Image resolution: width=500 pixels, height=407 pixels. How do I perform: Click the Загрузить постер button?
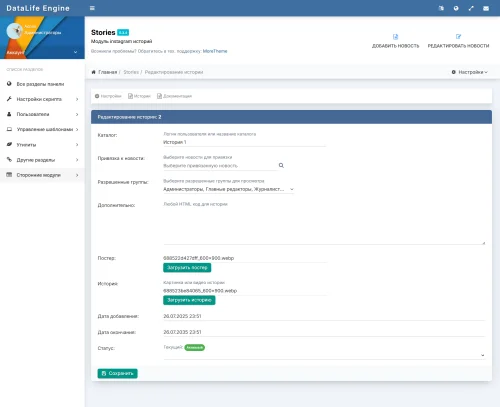point(187,268)
